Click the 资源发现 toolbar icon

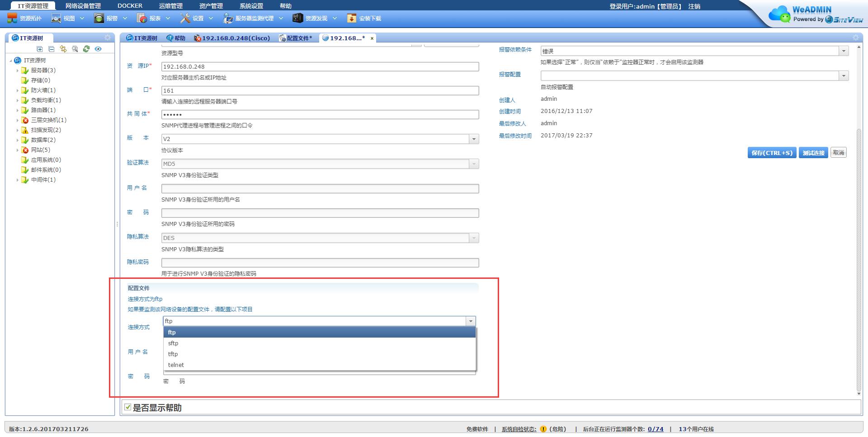(x=297, y=19)
